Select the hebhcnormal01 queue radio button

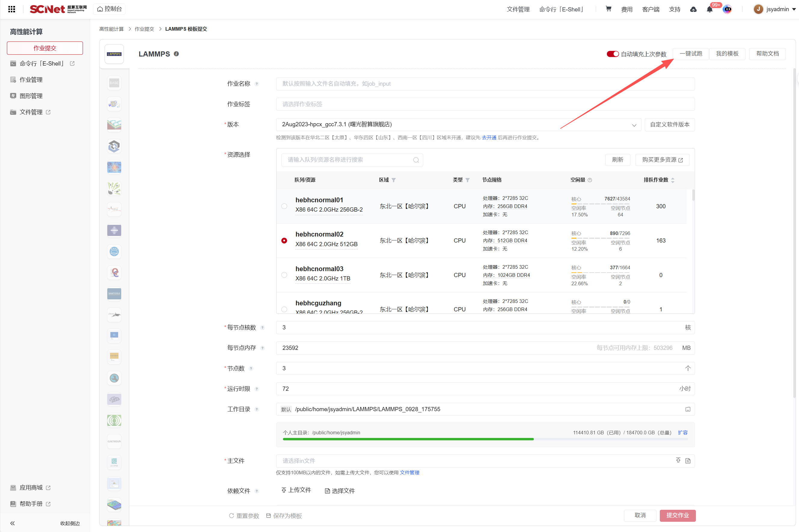pos(284,206)
